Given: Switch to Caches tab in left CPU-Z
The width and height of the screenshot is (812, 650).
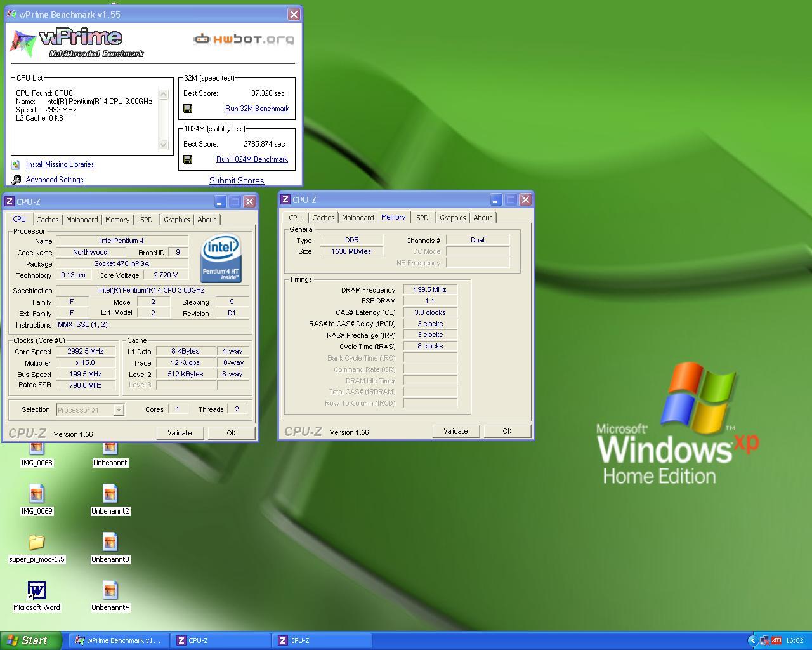Looking at the screenshot, I should pos(48,220).
